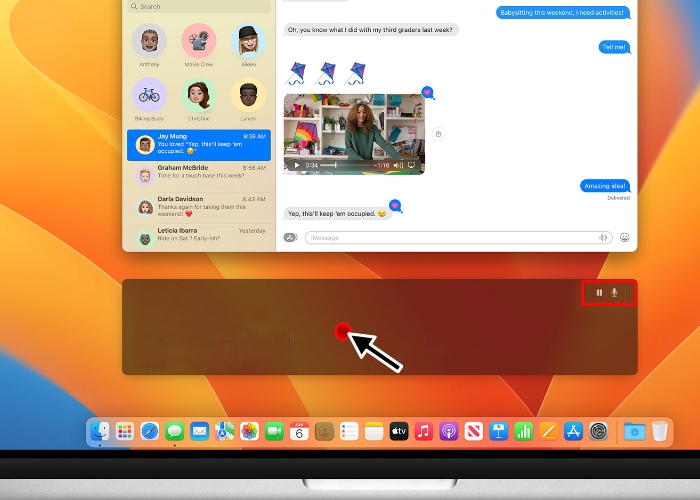Click the share icon beside the video

pyautogui.click(x=438, y=134)
